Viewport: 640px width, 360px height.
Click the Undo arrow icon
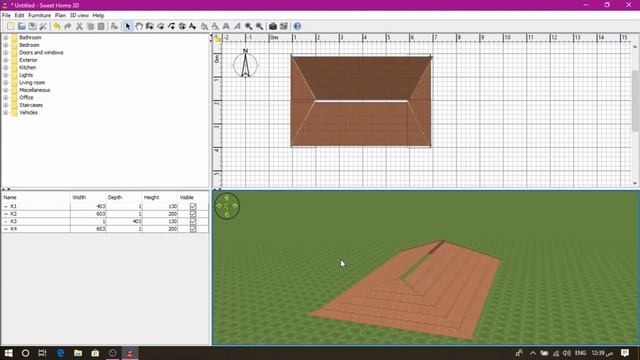57,26
